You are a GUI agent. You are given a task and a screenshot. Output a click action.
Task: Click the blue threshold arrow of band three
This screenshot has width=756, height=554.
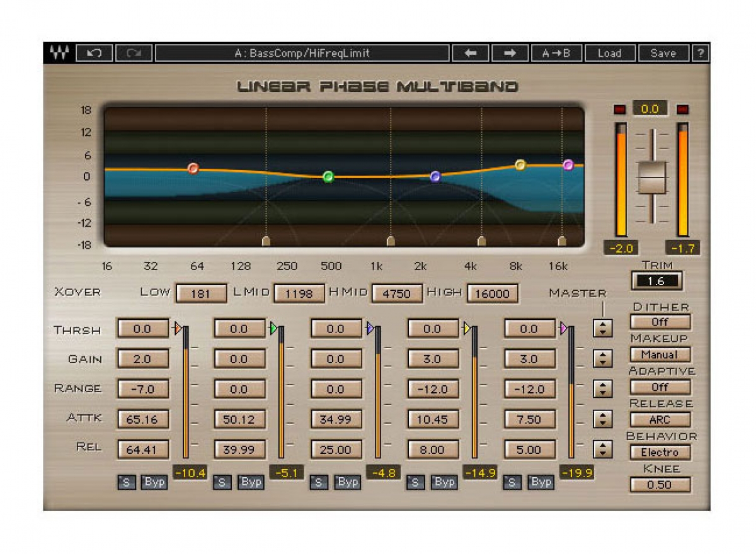[x=370, y=328]
